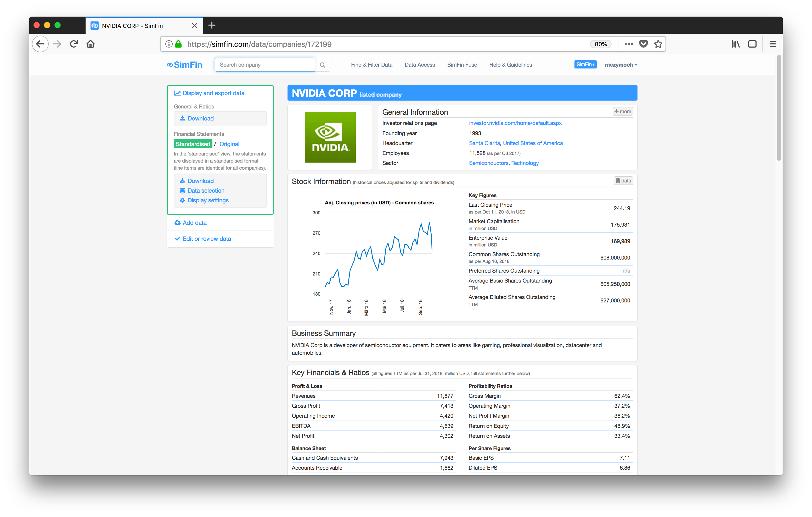Bookmark this page with the star icon

point(658,44)
